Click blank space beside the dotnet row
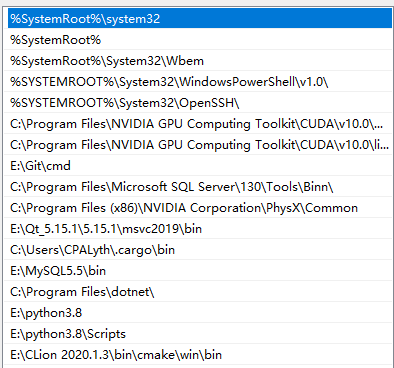Image resolution: width=394 pixels, height=368 pixels. (273, 292)
